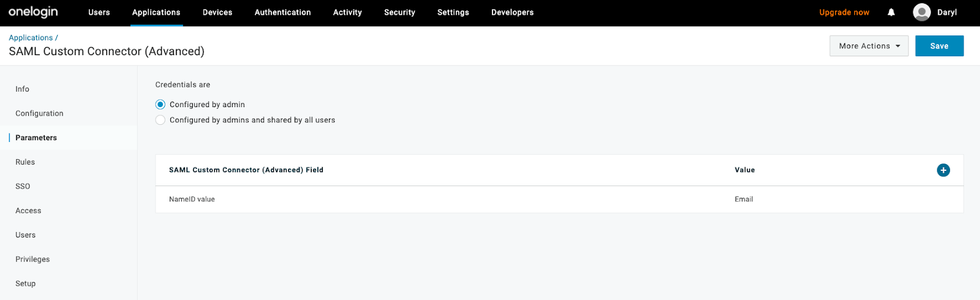
Task: Open the Applications menu
Action: coord(156,12)
